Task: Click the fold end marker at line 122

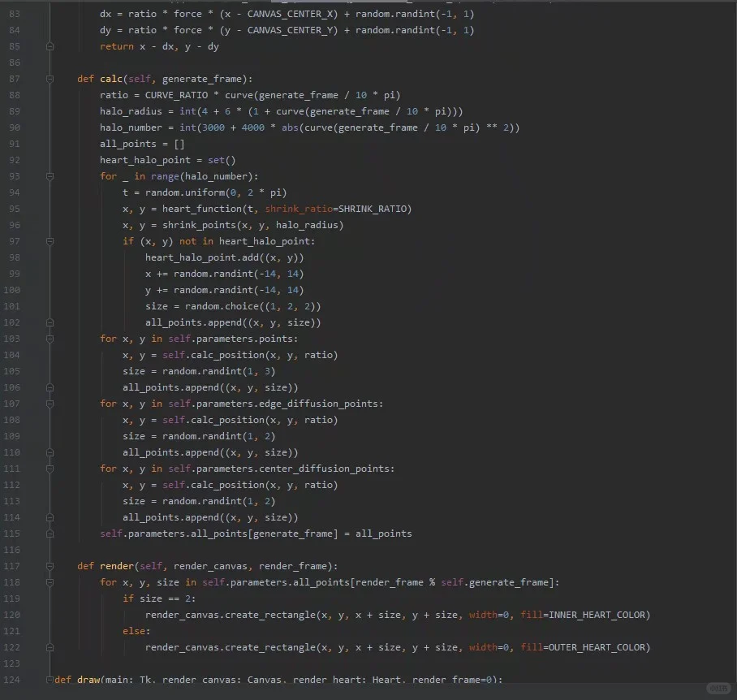Action: (x=50, y=647)
